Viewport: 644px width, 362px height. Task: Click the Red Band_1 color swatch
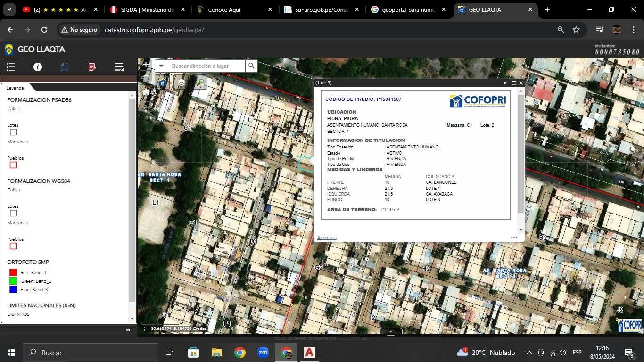coord(13,272)
